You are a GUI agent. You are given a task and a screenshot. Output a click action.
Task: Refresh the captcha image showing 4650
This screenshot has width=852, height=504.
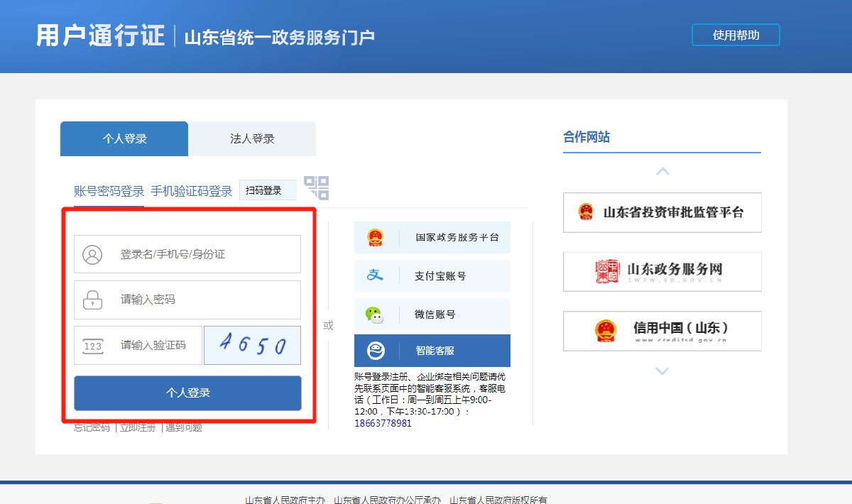252,346
